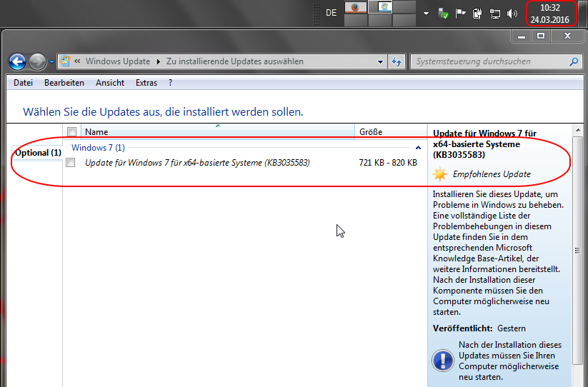Click the blue exclamation restart notice icon
This screenshot has width=588, height=387.
coord(443,361)
